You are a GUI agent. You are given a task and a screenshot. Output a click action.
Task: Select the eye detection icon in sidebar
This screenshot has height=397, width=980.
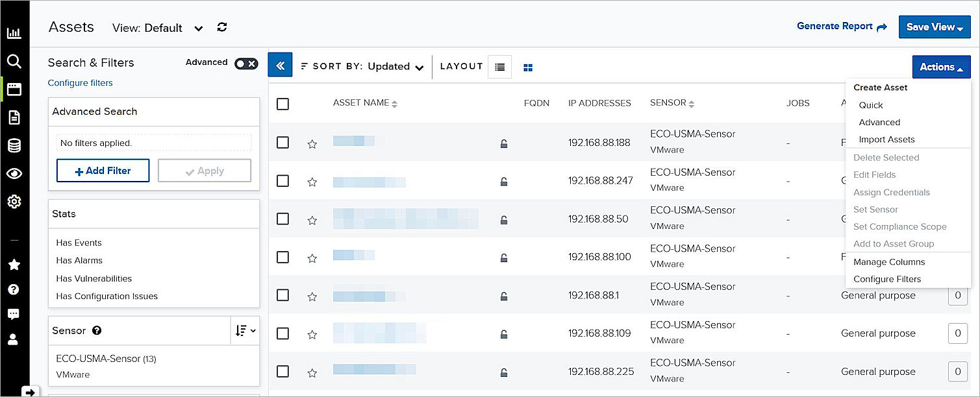[14, 173]
